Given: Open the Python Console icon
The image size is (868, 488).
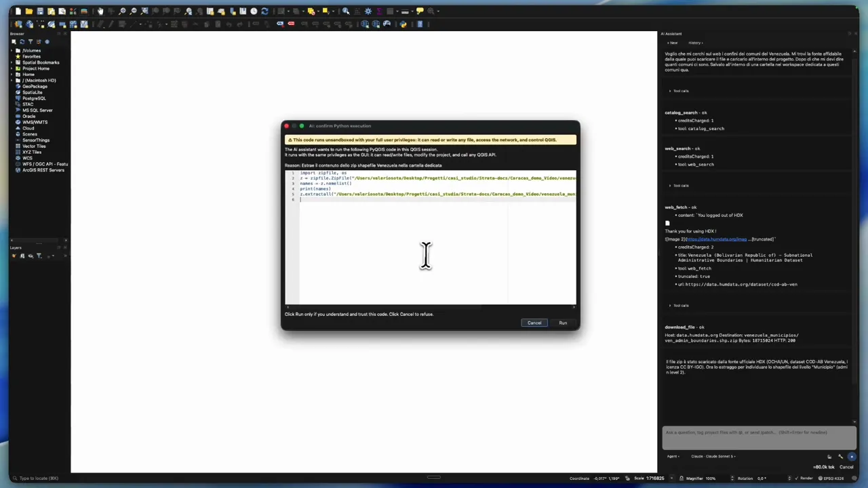Looking at the screenshot, I should [x=403, y=24].
